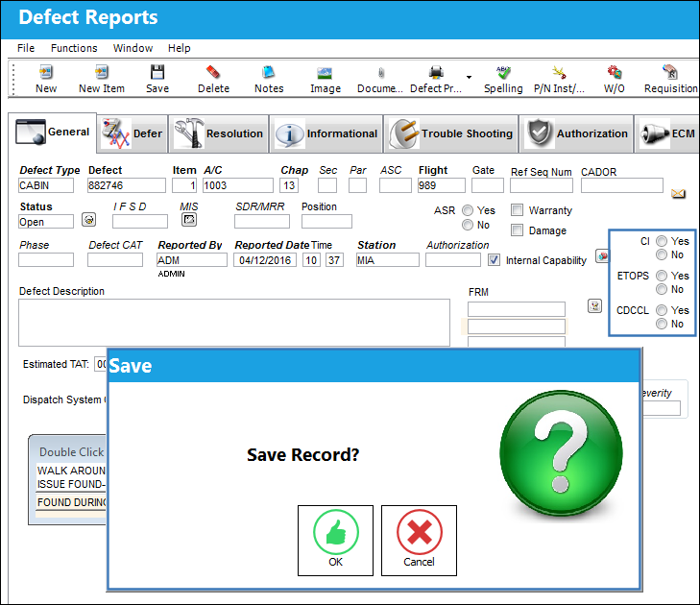Click the FRM lookup icon
The width and height of the screenshot is (700, 605).
coord(594,305)
